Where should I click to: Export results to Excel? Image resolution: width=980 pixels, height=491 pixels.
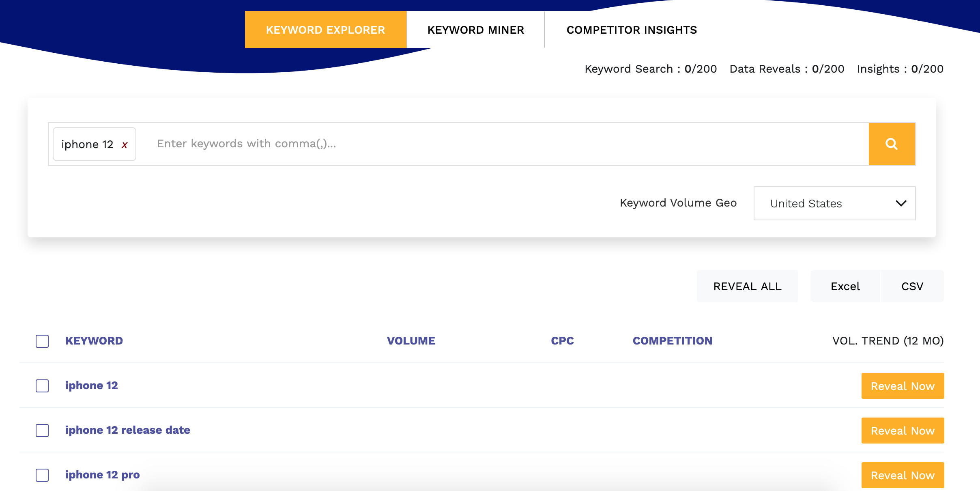coord(845,286)
